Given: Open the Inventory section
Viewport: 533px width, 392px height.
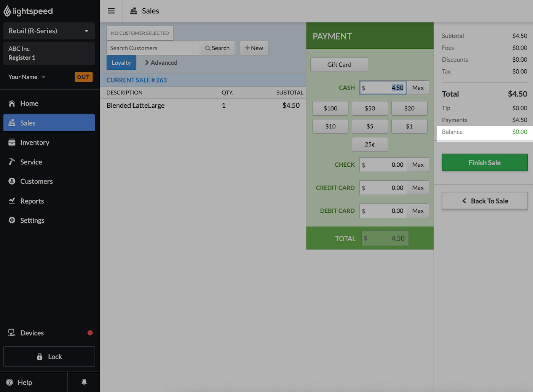Looking at the screenshot, I should pyautogui.click(x=35, y=142).
